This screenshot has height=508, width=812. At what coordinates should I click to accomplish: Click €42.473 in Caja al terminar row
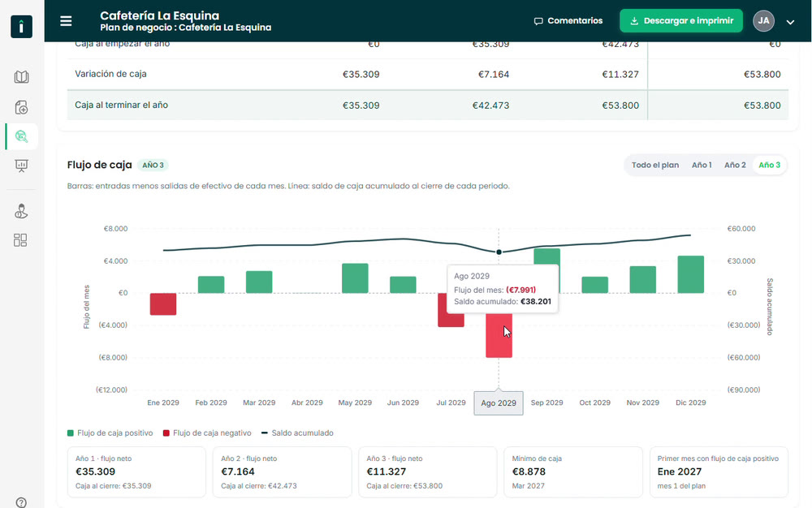[x=490, y=105]
